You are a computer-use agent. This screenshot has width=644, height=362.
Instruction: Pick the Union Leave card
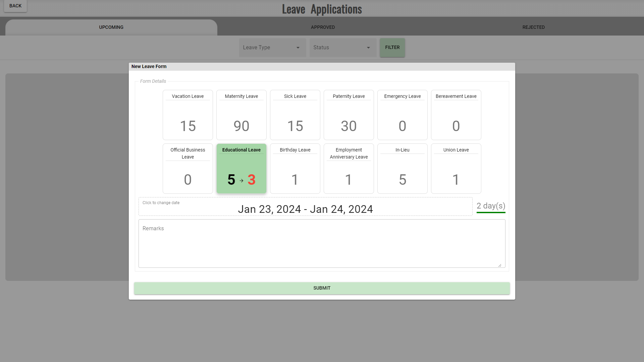[x=456, y=169]
